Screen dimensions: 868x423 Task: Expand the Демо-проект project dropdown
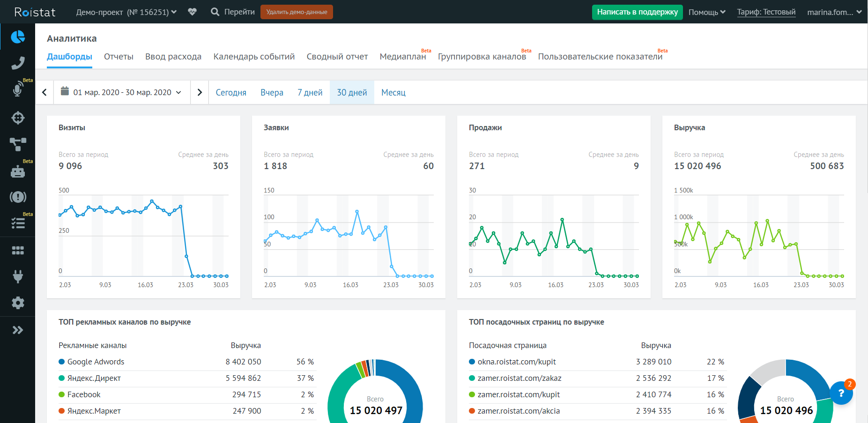point(126,12)
